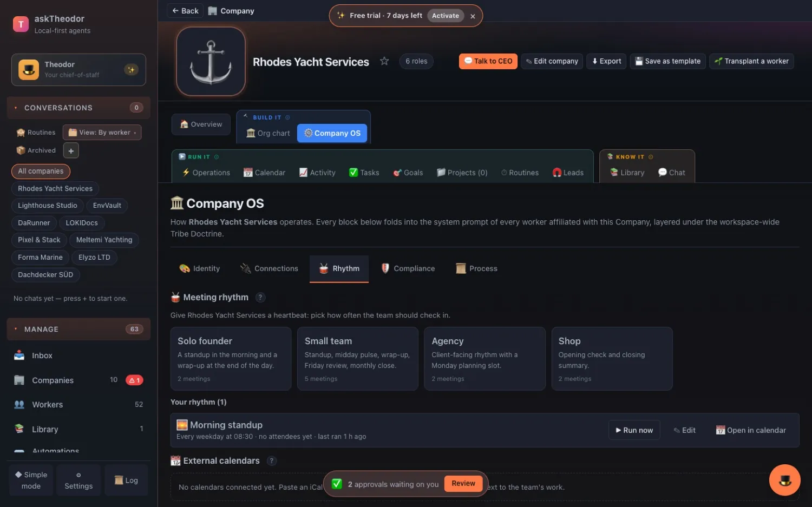Go to the Org chart tab
This screenshot has height=507, width=812.
tap(268, 133)
